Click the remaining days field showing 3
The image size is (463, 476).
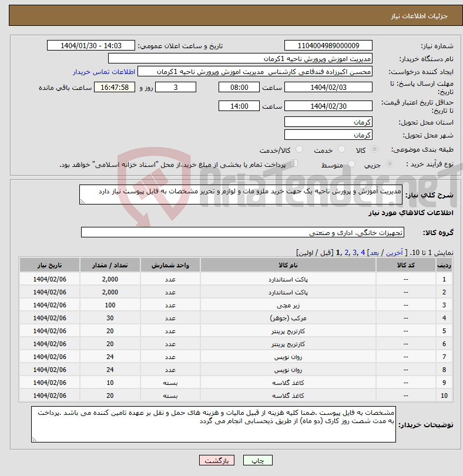click(176, 87)
